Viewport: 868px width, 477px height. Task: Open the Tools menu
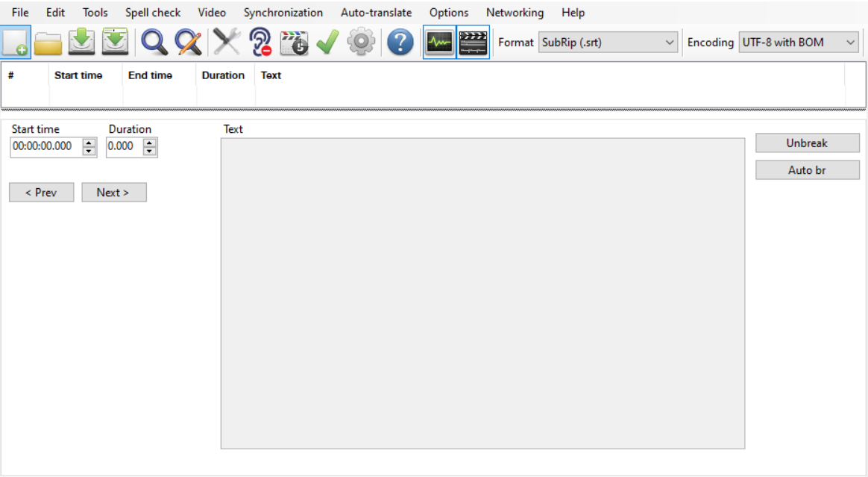tap(95, 12)
